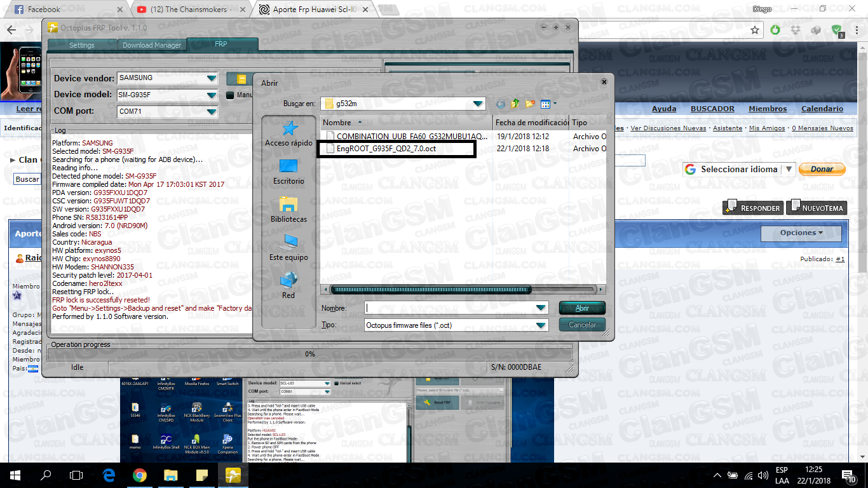Sort files by Nombre column
This screenshot has width=868, height=488.
[x=407, y=123]
